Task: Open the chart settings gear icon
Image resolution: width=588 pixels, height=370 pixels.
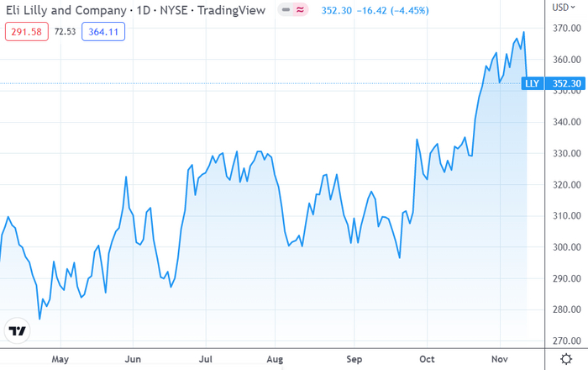Action: click(x=566, y=359)
